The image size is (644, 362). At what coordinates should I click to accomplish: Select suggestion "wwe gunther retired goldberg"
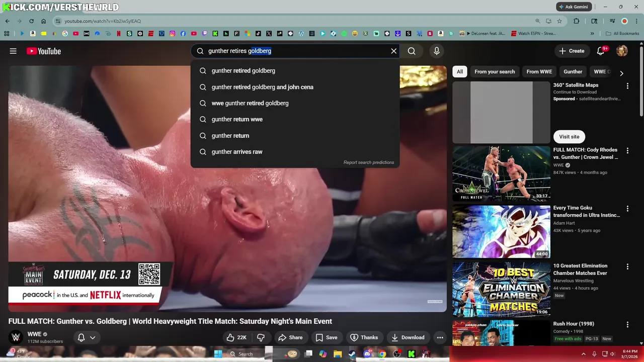click(295, 103)
